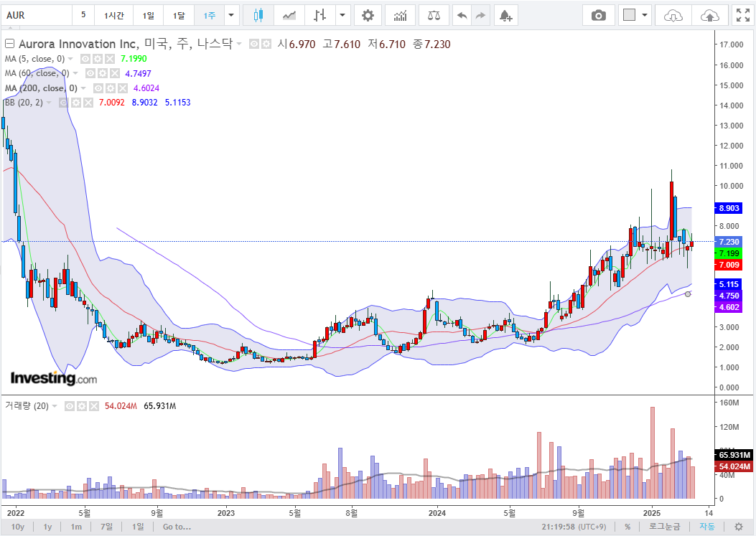Toggle visibility of Aurora Innovation main series

coord(254,44)
